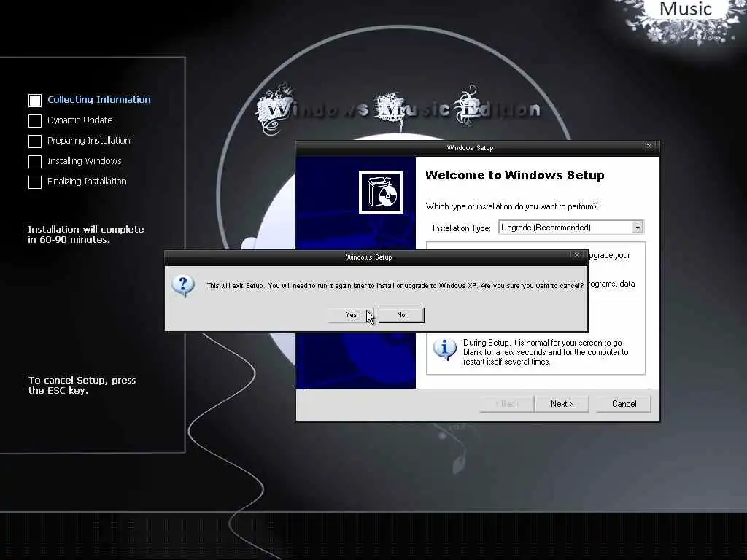
Task: Click No to keep running Setup
Action: tap(401, 315)
